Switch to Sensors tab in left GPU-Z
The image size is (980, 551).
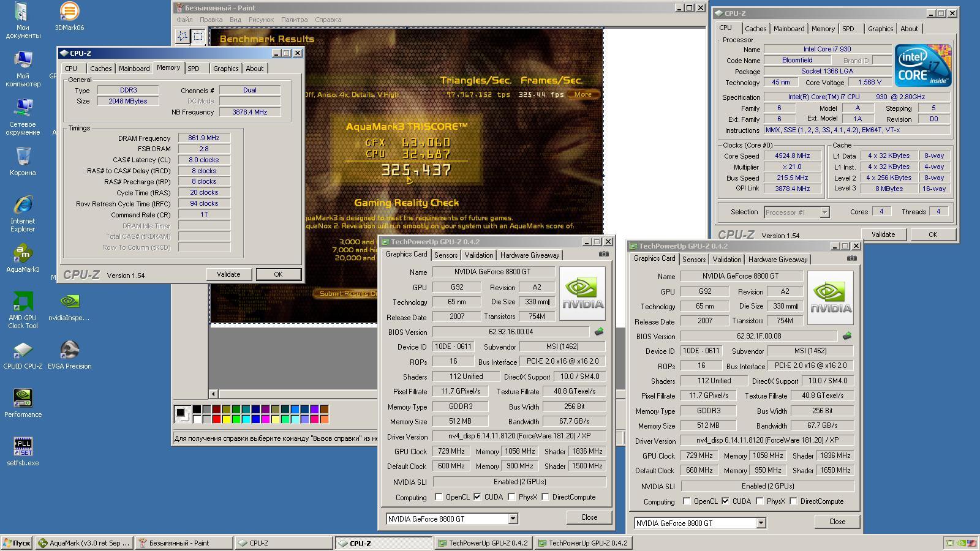446,255
